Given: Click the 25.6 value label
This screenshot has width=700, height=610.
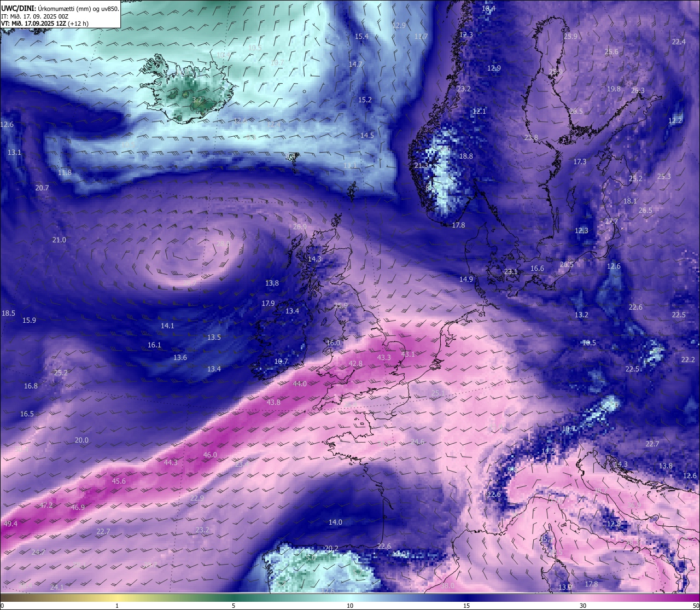Looking at the screenshot, I should tap(611, 52).
